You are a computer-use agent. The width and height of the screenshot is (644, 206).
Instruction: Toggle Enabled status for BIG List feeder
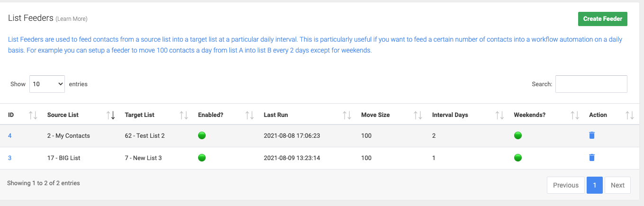(x=202, y=158)
